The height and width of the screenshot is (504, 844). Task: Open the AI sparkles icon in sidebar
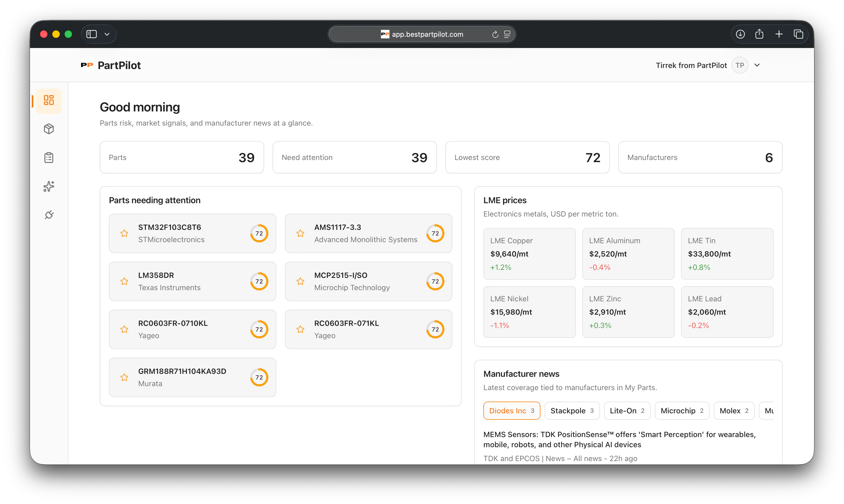tap(49, 186)
